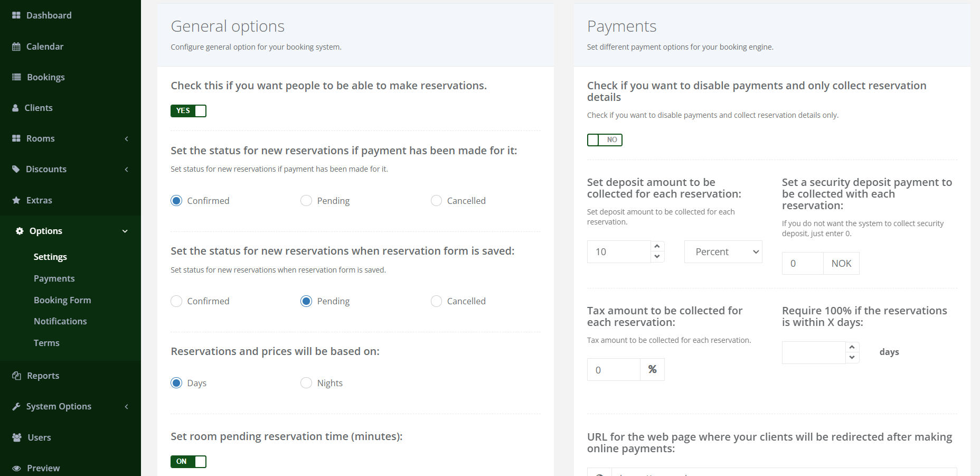Click the Reports document icon

coord(16,376)
